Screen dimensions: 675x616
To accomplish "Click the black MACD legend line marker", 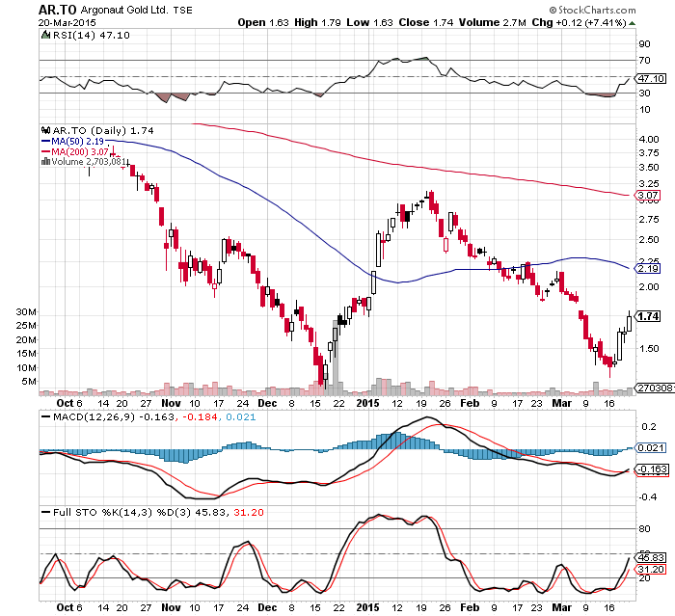I will 45,416.
